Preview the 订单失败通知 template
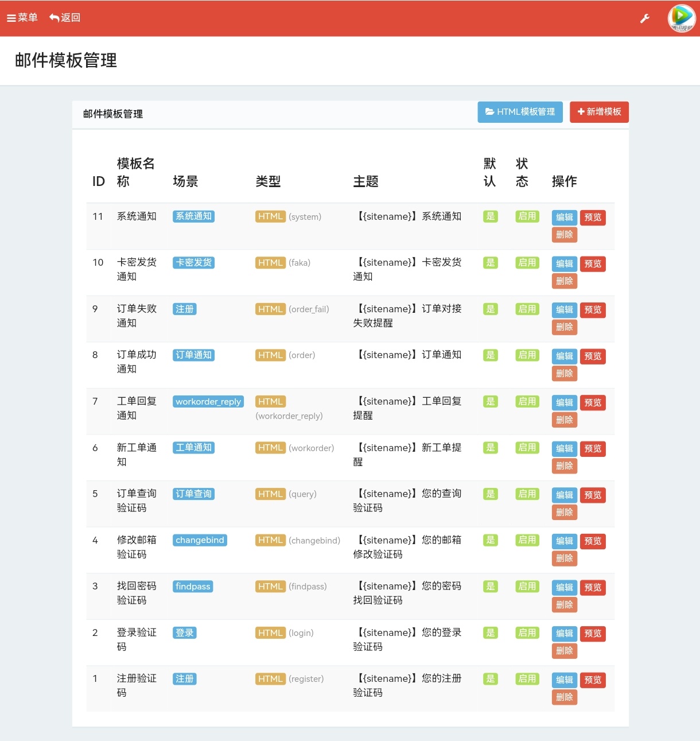Image resolution: width=700 pixels, height=741 pixels. coord(593,310)
